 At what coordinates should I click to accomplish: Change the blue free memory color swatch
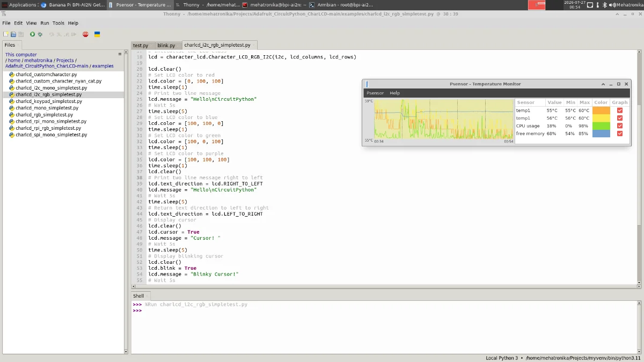601,134
